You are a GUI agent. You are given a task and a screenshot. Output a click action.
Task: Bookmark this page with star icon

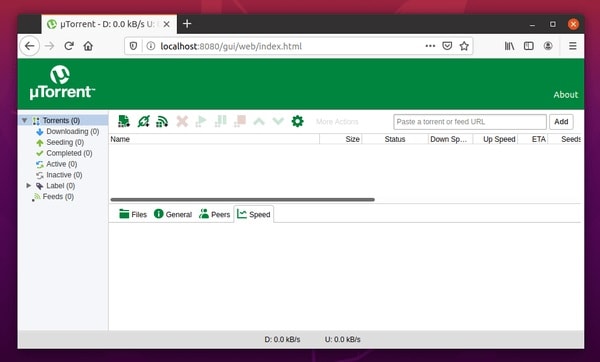point(464,46)
